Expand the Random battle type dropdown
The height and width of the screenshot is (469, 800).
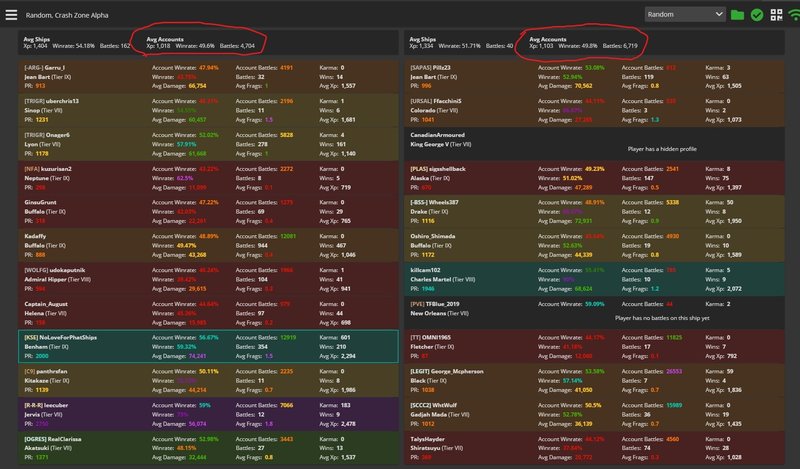click(x=684, y=15)
